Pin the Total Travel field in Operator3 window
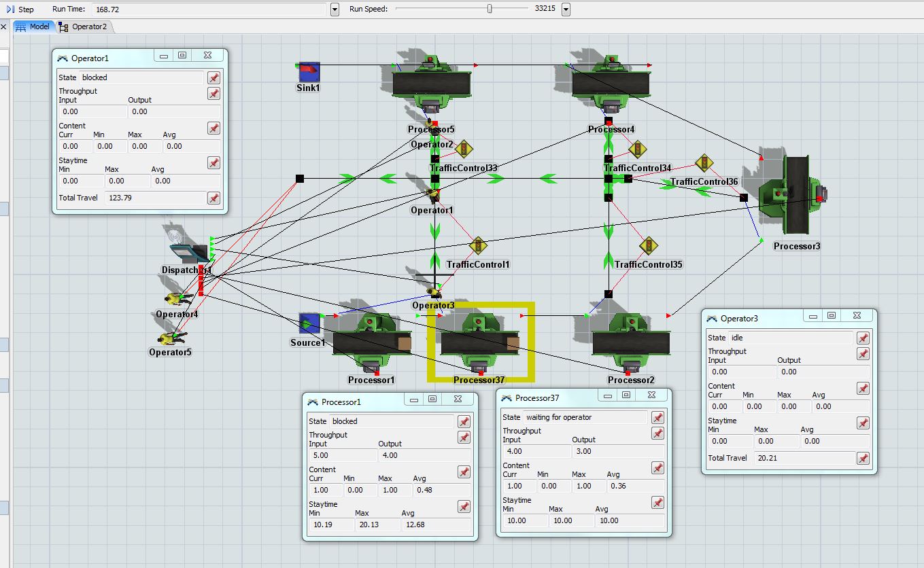924x568 pixels. tap(863, 459)
